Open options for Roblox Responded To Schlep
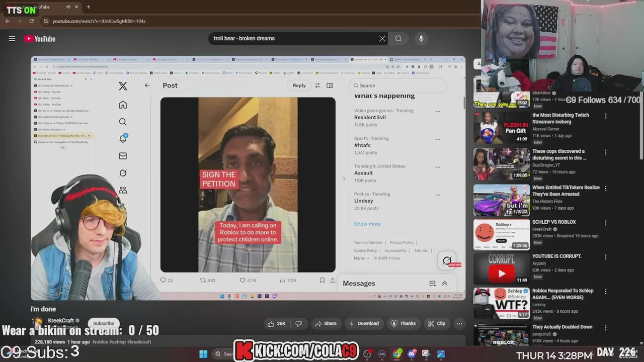This screenshot has width=644, height=362. click(606, 292)
